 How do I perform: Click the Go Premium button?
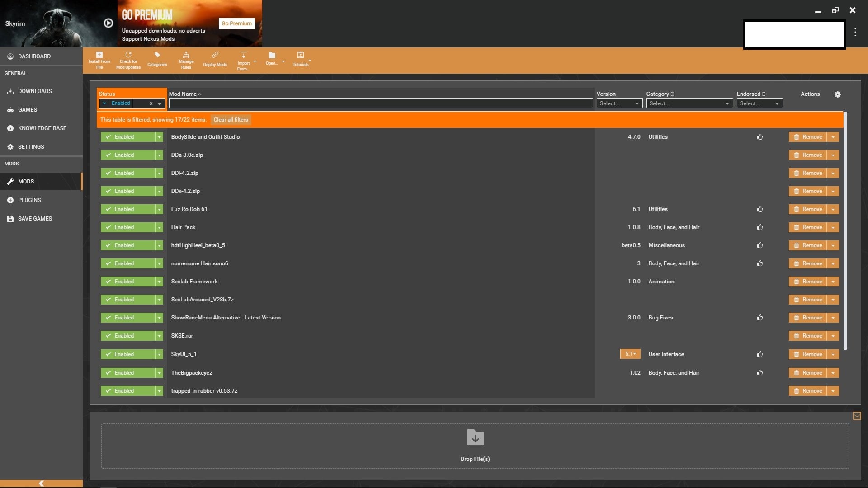pyautogui.click(x=237, y=23)
